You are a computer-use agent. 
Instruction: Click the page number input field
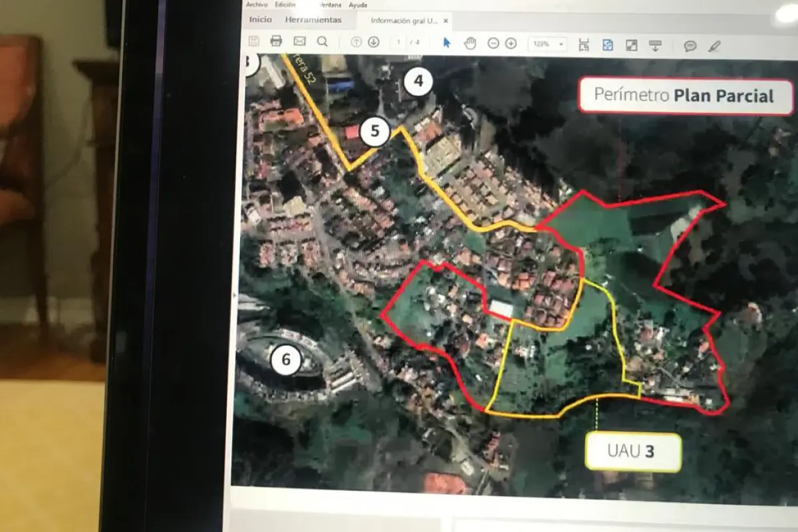point(399,43)
